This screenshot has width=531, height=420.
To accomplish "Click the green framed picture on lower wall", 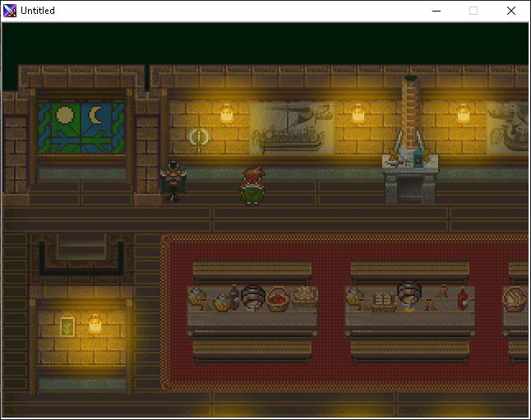I will pyautogui.click(x=67, y=325).
